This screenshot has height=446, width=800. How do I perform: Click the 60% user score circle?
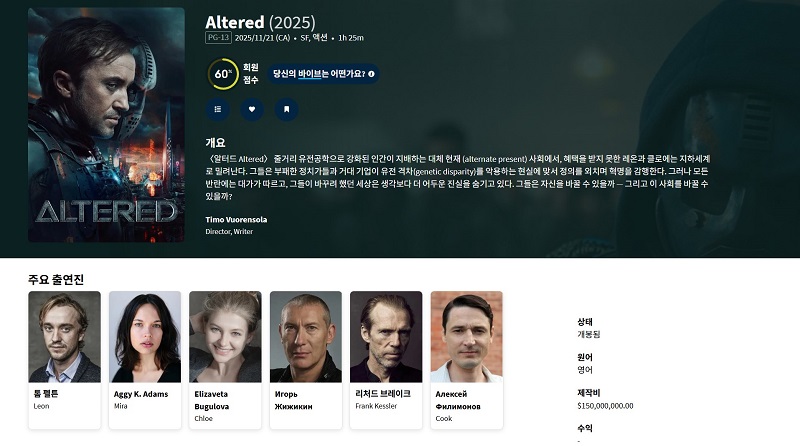(x=223, y=74)
